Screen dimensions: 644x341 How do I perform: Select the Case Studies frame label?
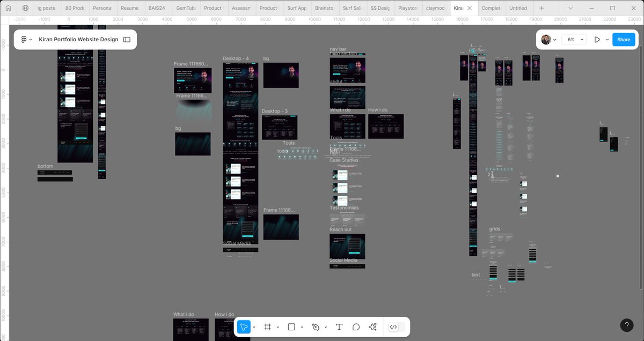(x=344, y=160)
